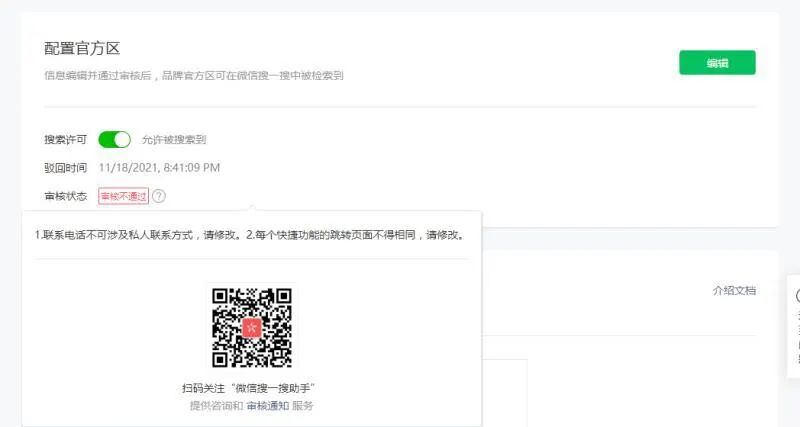
Task: Click the 审核状态 label
Action: [65, 196]
